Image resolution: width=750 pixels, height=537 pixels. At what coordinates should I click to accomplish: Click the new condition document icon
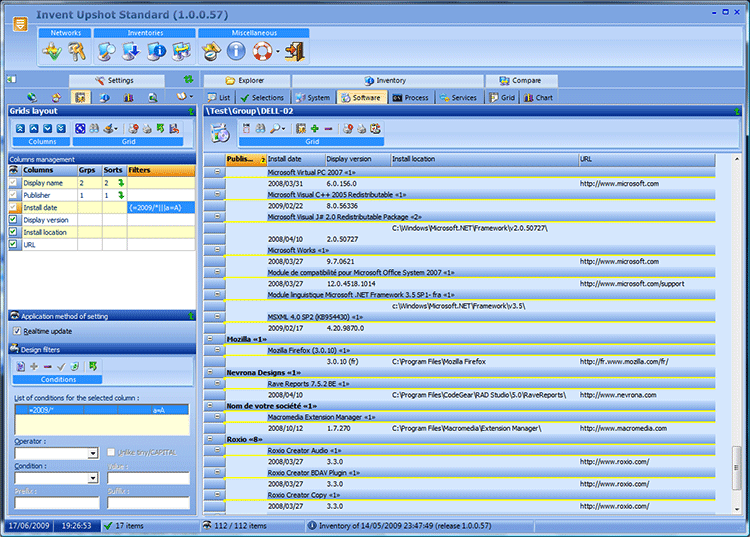(x=21, y=366)
